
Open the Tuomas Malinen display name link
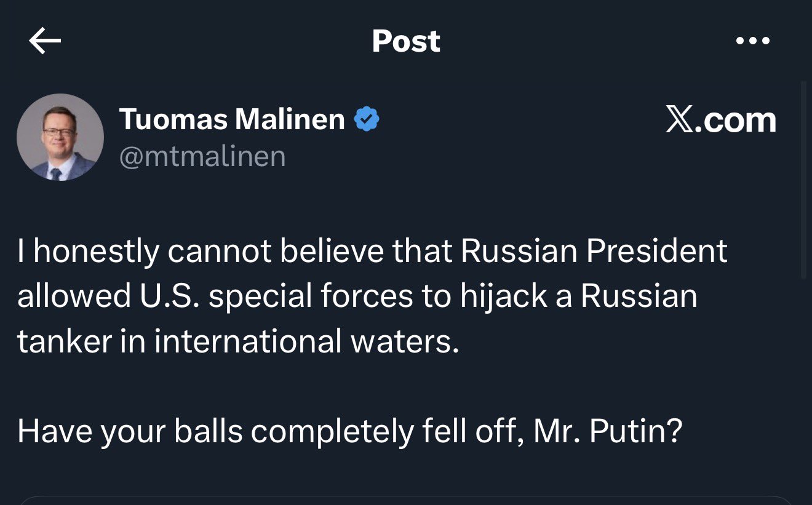point(232,119)
